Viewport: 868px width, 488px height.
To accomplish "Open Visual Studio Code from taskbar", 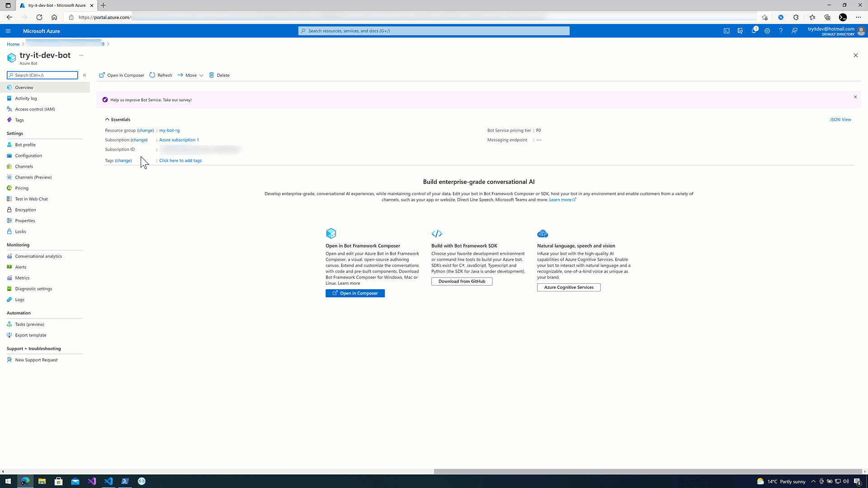I will coord(108,481).
